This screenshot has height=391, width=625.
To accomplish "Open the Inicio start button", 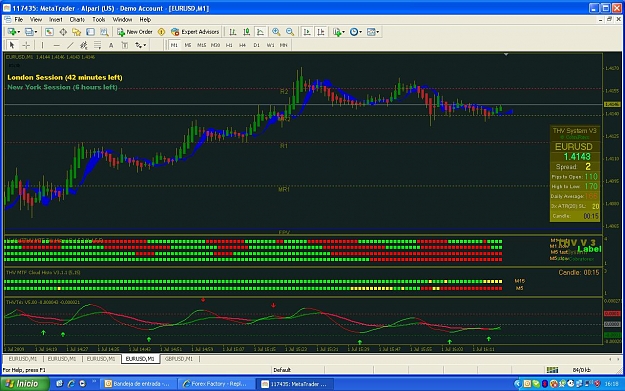I will tap(25, 384).
